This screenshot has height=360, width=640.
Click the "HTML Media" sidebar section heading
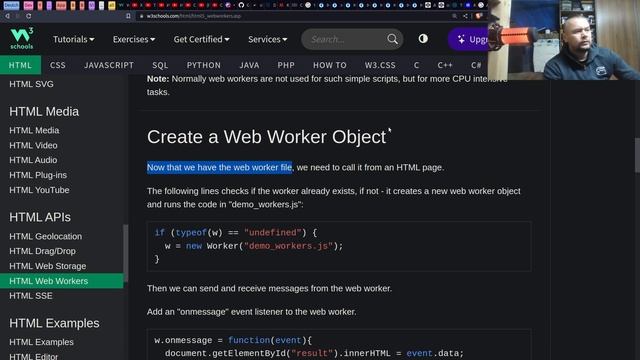[x=44, y=111]
